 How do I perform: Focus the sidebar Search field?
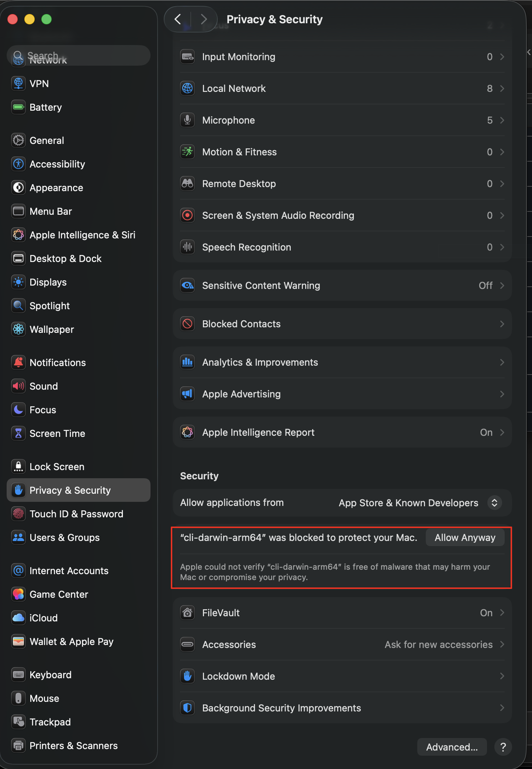point(79,56)
